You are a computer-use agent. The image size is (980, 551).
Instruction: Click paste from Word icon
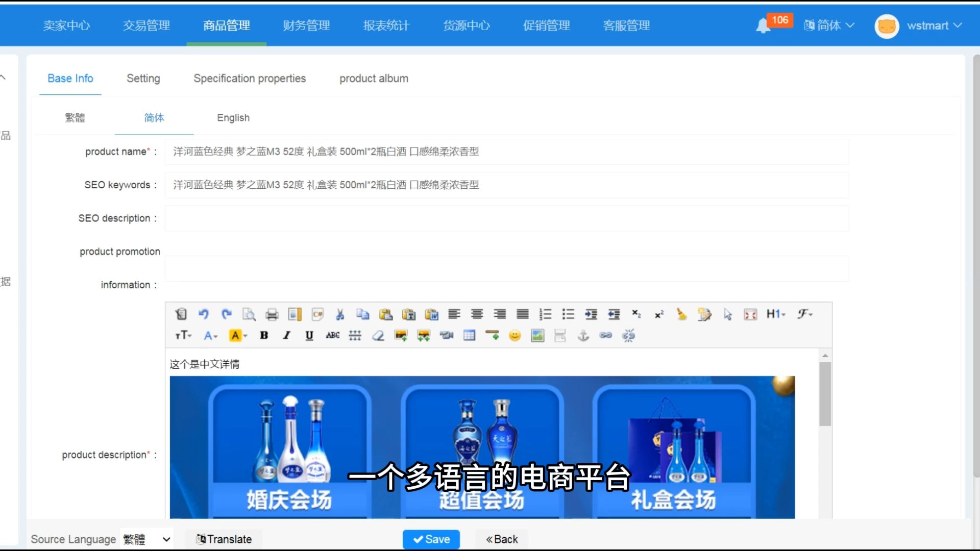tap(432, 314)
